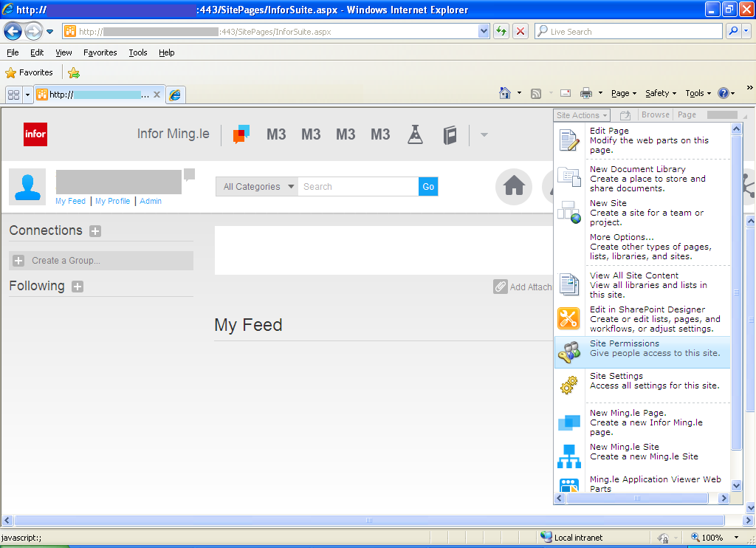
Task: Open the book application icon
Action: (x=450, y=134)
